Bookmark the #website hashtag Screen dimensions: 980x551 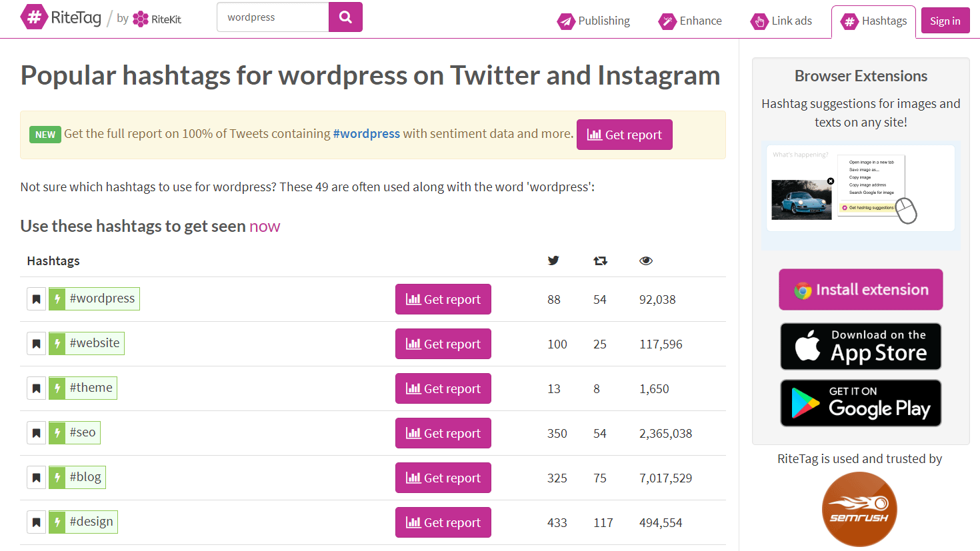[x=37, y=344]
